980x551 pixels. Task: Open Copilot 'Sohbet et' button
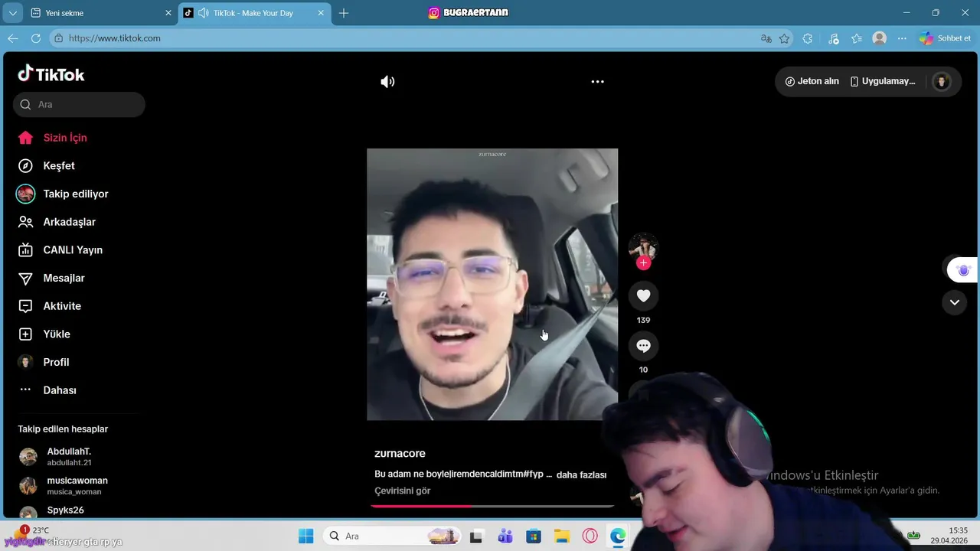(945, 38)
